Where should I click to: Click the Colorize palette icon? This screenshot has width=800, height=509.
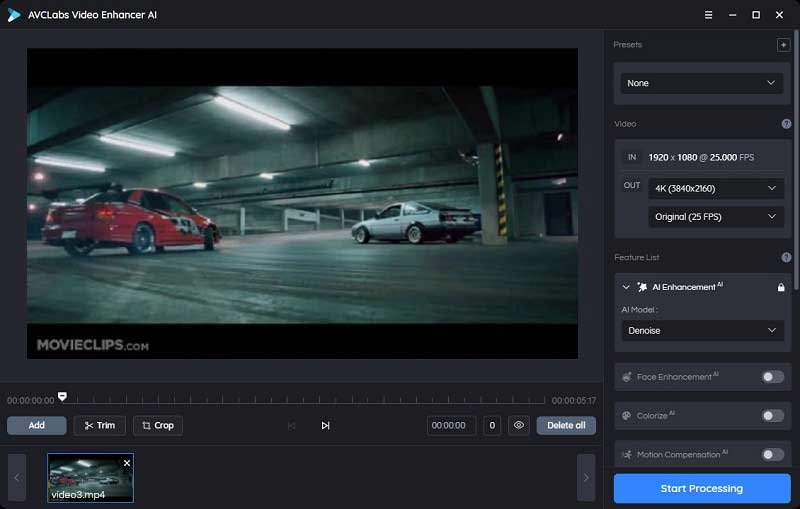pyautogui.click(x=627, y=416)
